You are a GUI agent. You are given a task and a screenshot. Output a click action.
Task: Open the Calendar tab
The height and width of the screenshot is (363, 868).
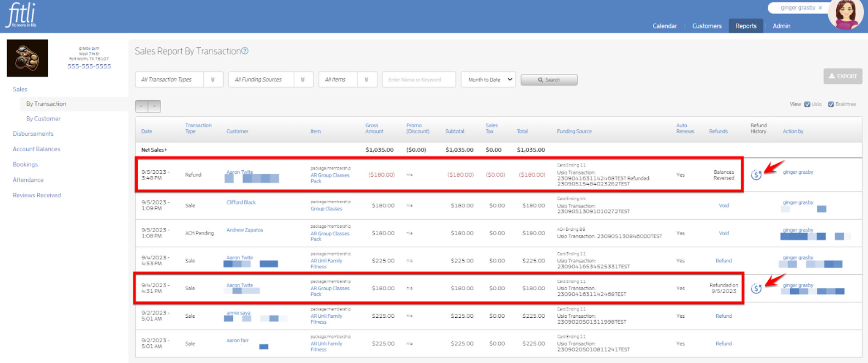coord(665,26)
